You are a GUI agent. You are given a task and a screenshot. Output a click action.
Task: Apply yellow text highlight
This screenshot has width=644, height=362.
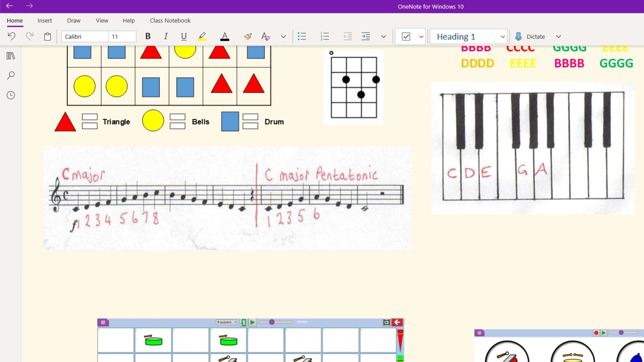pos(202,37)
